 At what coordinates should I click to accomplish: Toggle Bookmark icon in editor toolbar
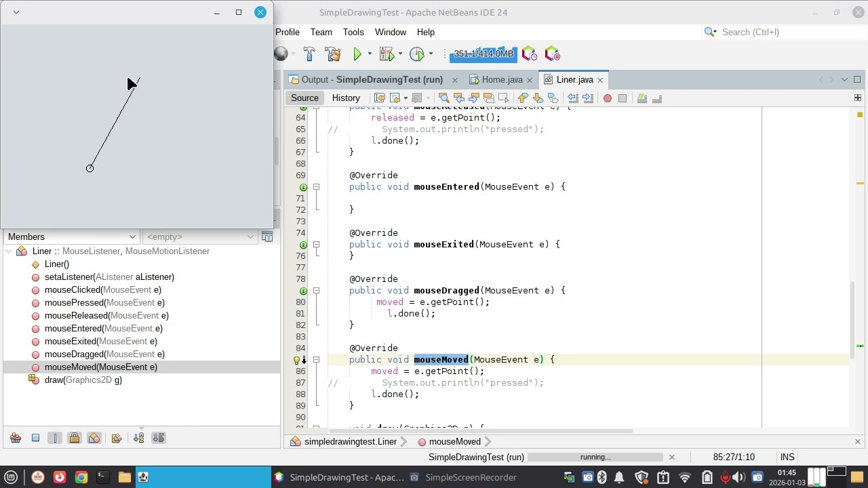(553, 98)
